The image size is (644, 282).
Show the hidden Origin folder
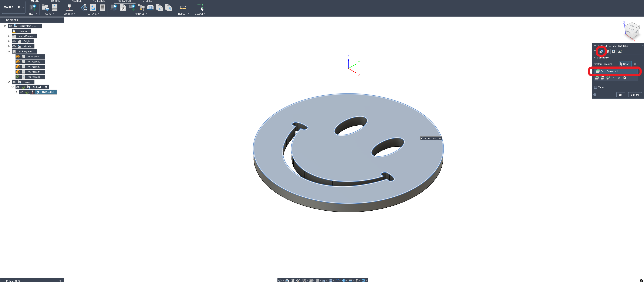tap(14, 41)
